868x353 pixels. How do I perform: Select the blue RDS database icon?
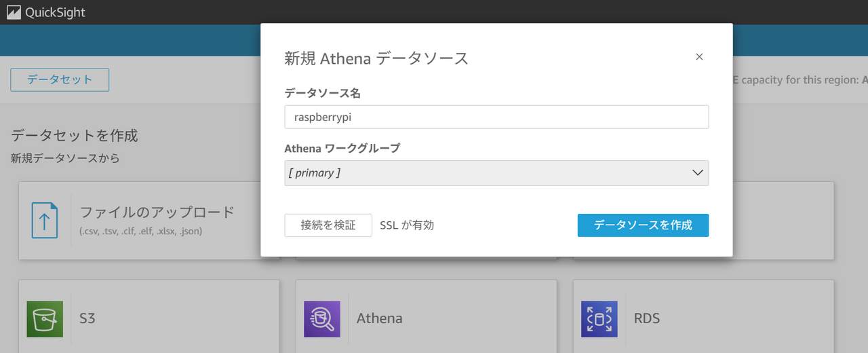(x=599, y=318)
